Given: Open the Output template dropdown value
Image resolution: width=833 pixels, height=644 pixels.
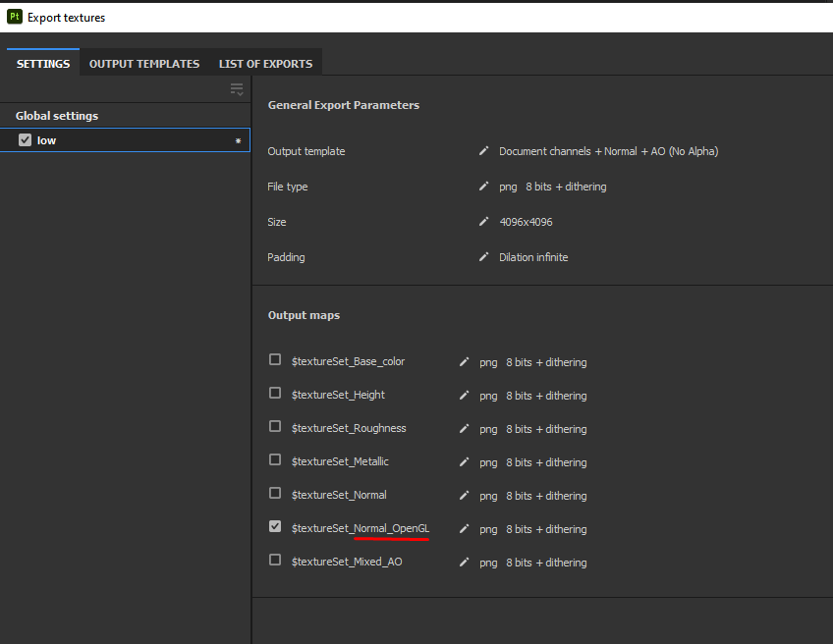Looking at the screenshot, I should click(x=608, y=151).
